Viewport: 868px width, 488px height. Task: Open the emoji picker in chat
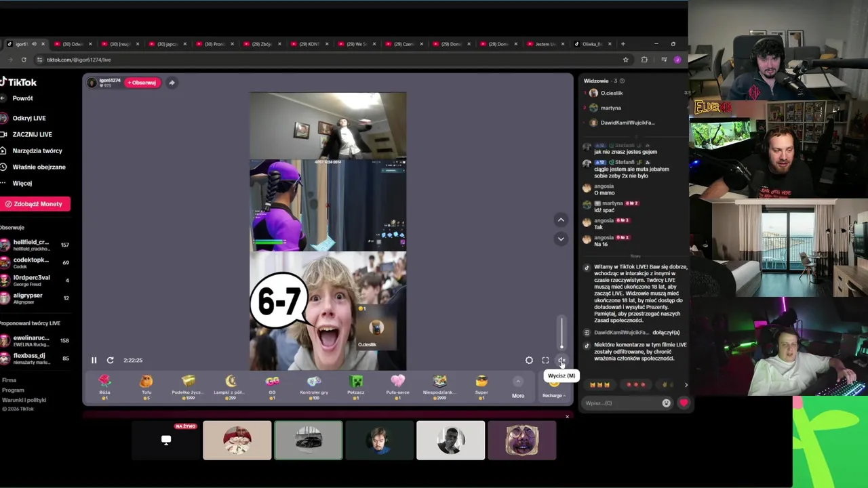666,403
